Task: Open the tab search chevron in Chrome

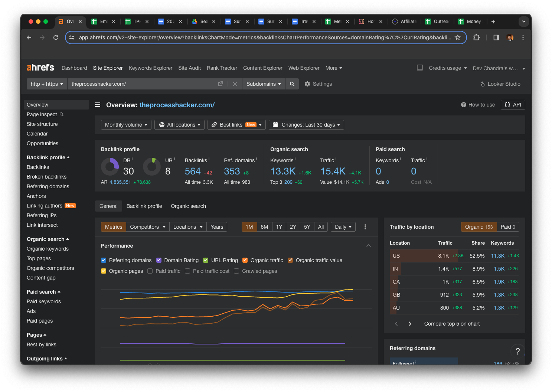Action: 524,22
